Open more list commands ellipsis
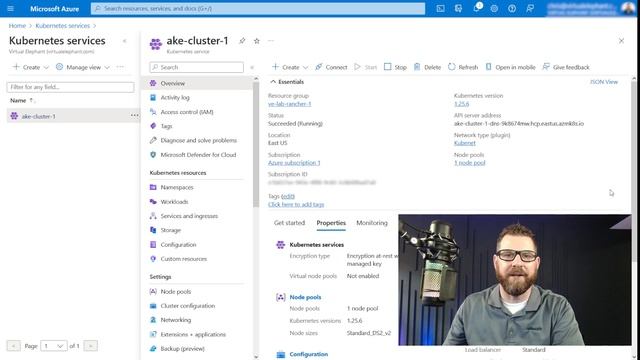 [120, 67]
